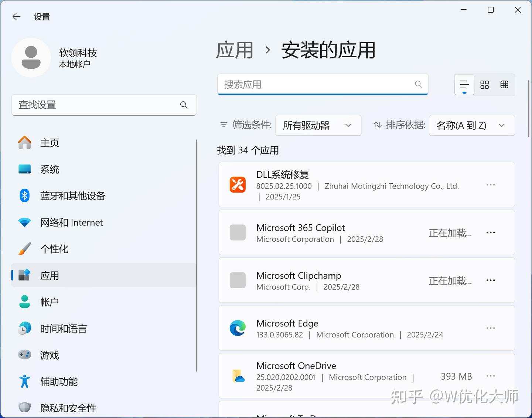This screenshot has width=532, height=418.
Task: Click the Time and language globe icon
Action: click(x=25, y=328)
